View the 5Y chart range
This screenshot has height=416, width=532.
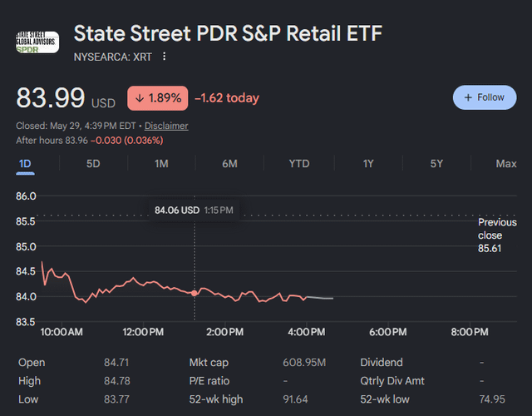click(x=436, y=164)
